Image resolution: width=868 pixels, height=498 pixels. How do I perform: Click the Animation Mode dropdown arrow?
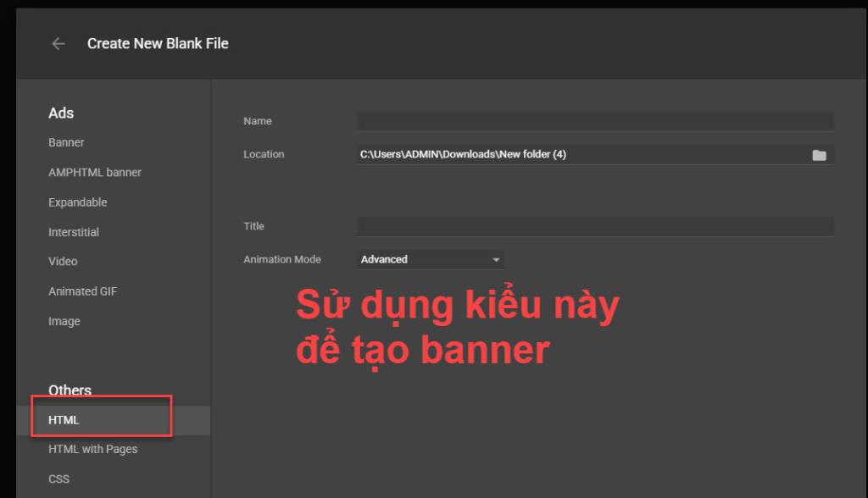496,260
